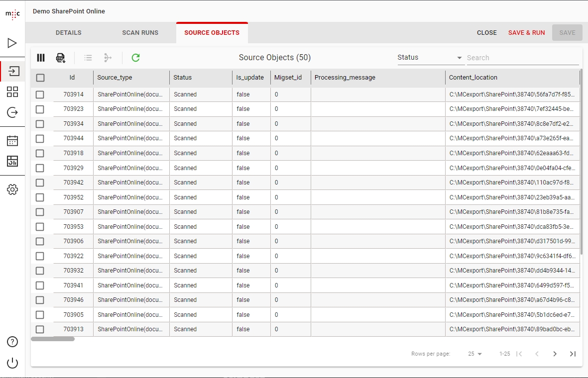This screenshot has height=378, width=588.
Task: Check the row with Id 703914
Action: click(x=40, y=94)
